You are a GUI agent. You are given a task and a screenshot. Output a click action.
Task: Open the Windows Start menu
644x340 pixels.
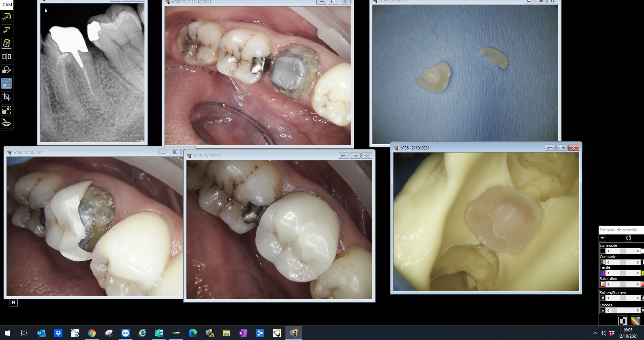click(x=7, y=333)
